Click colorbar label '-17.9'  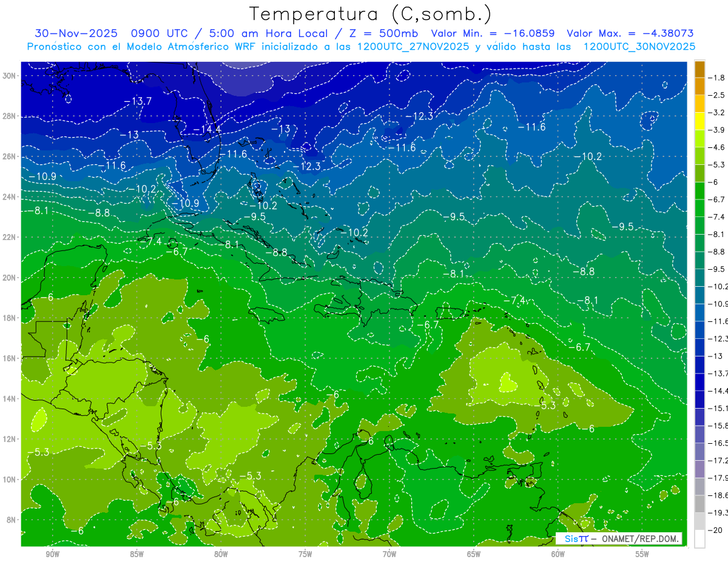[718, 478]
